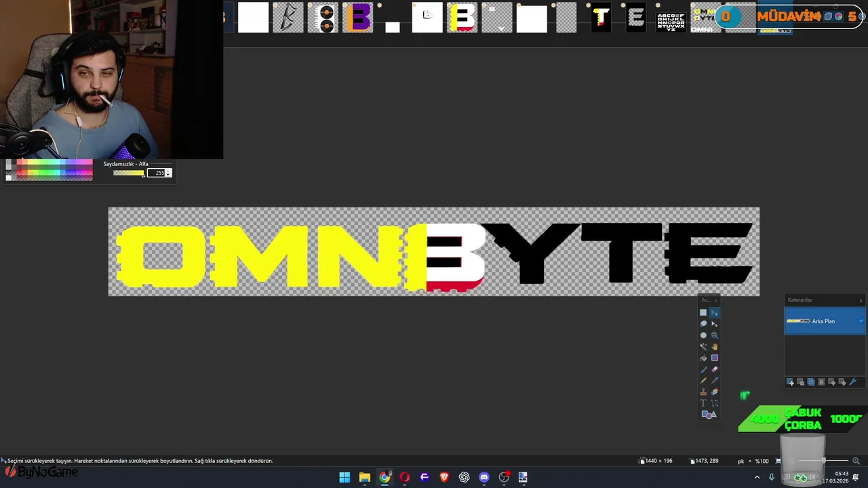Click Duplicate Layer icon
868x488 pixels.
click(811, 382)
